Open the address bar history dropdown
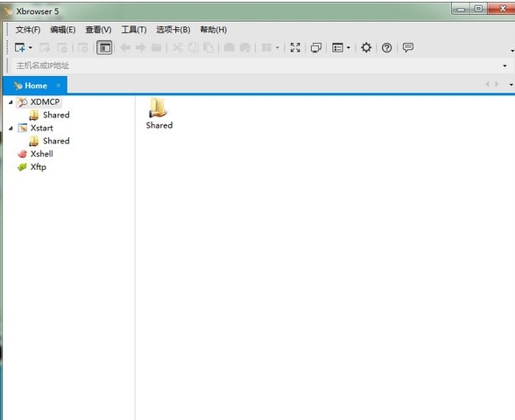This screenshot has width=515, height=420. tap(504, 66)
